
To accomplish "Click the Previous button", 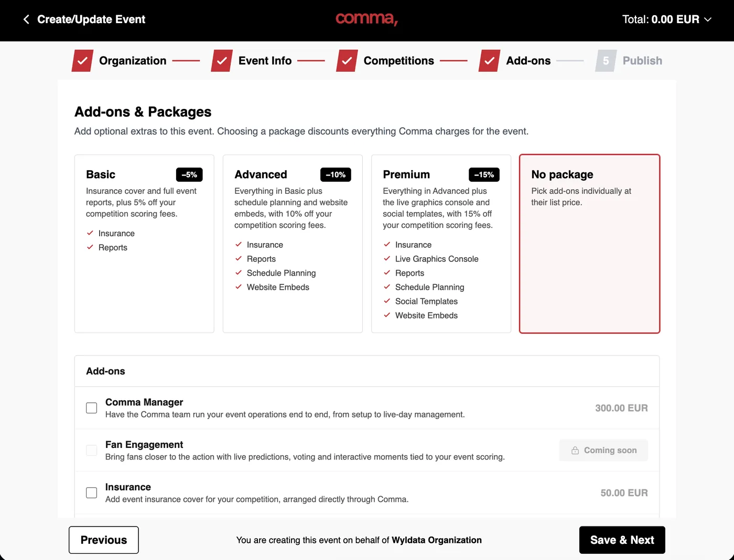I will pos(104,540).
